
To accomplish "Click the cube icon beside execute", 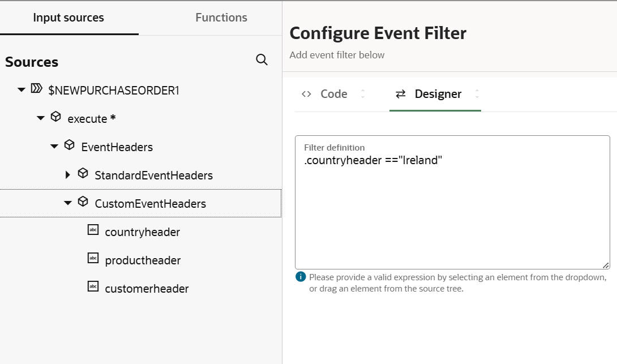I will click(55, 117).
